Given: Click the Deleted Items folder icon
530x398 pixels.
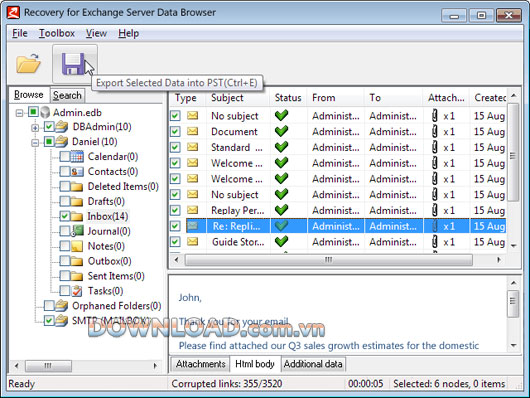Looking at the screenshot, I should point(77,186).
